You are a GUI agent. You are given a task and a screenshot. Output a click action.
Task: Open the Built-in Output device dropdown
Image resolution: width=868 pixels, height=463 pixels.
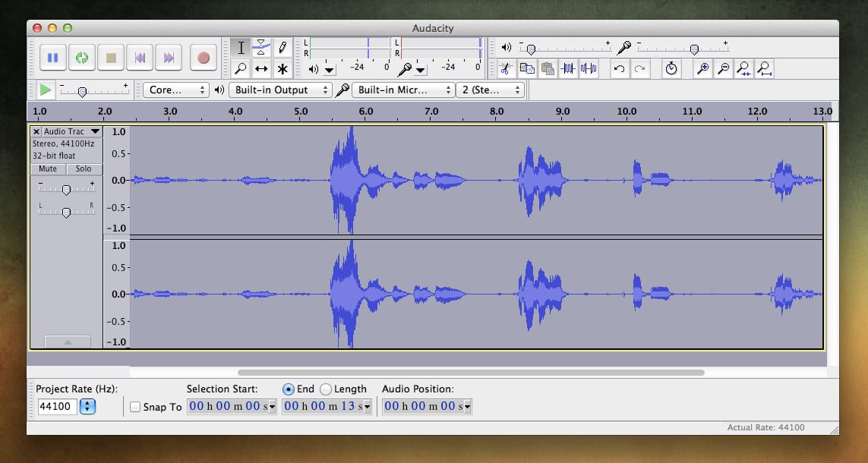(x=280, y=90)
